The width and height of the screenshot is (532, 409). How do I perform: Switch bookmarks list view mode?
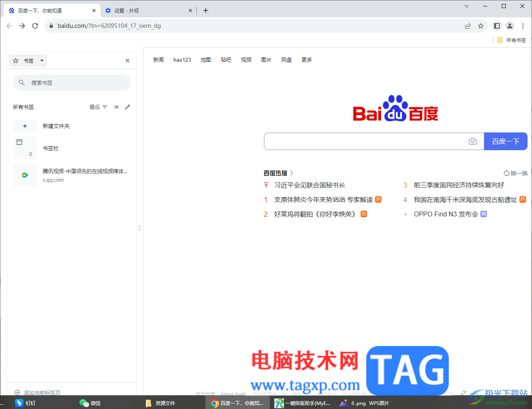click(x=116, y=107)
